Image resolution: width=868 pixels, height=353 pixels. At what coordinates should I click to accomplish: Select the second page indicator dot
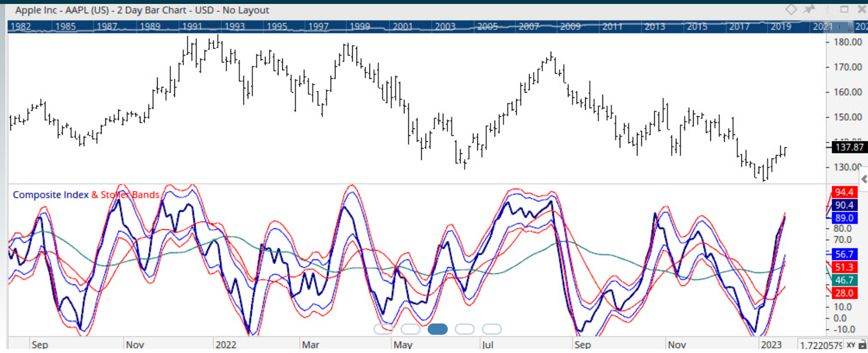click(x=410, y=329)
